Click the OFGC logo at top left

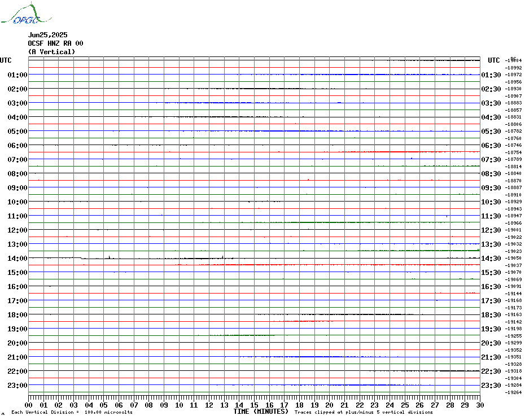point(26,14)
